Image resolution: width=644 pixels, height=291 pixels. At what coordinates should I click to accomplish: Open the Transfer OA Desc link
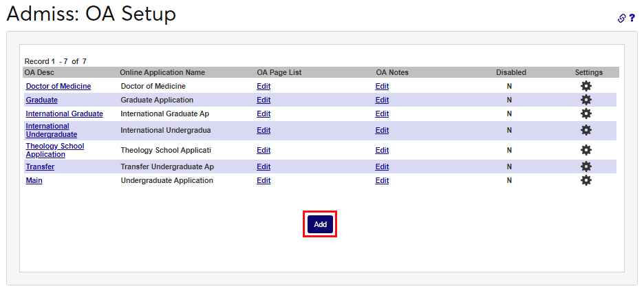click(40, 166)
